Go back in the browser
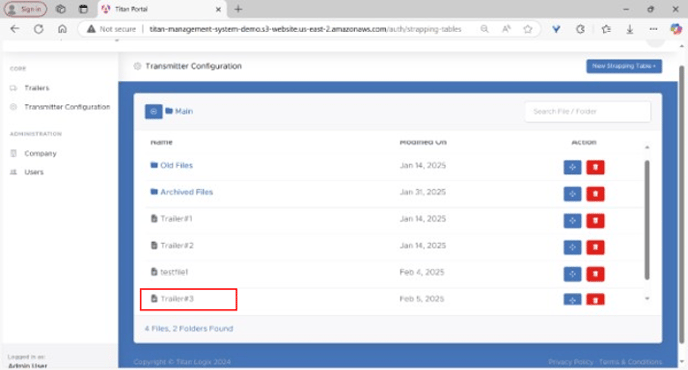This screenshot has width=688, height=370. pyautogui.click(x=15, y=29)
